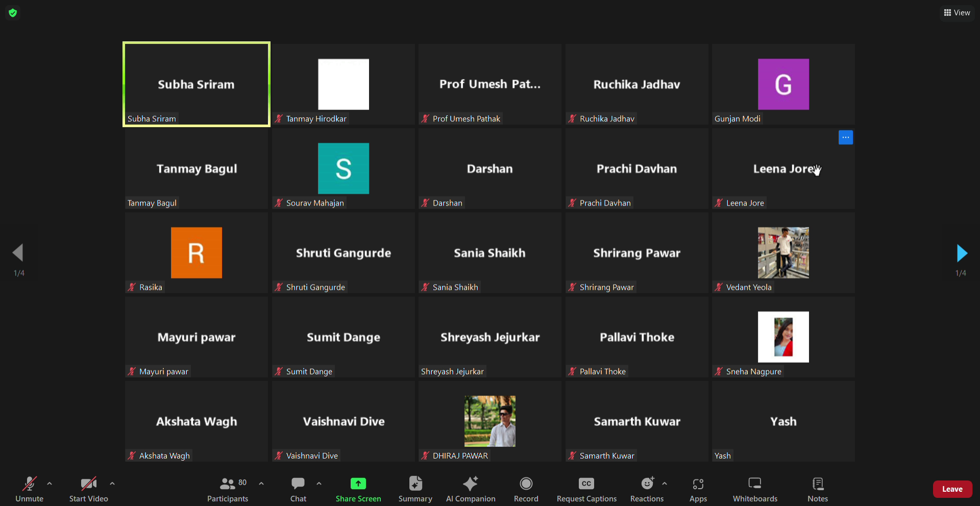Open the Notes panel
980x506 pixels.
817,489
